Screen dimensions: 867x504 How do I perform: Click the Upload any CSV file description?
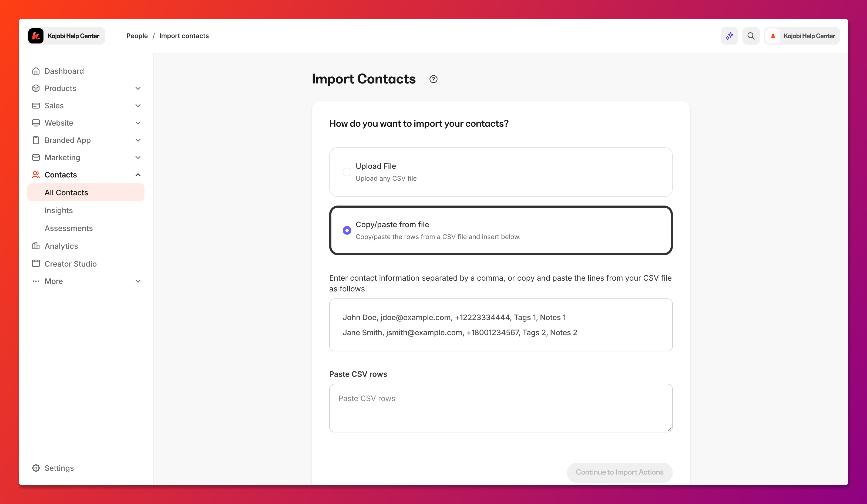[386, 178]
